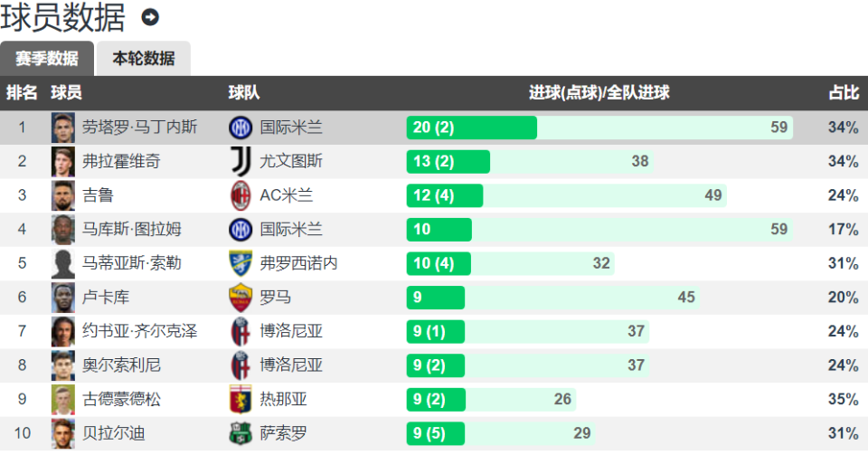Sort by the 占比 column header
868x455 pixels.
843,93
